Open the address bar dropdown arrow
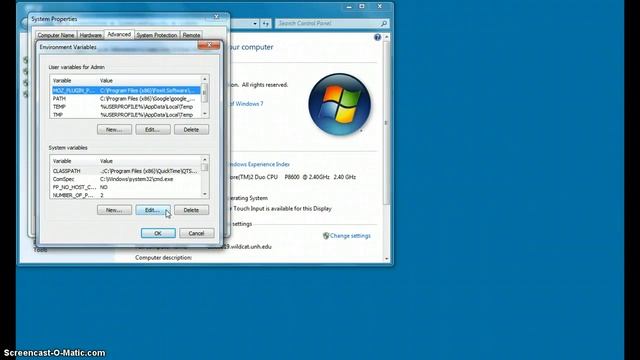The image size is (640, 360). tap(255, 24)
